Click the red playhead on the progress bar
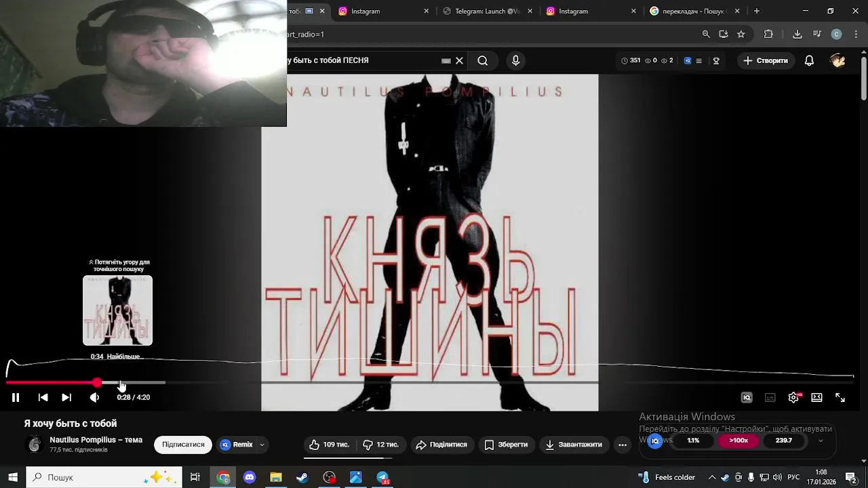This screenshot has height=488, width=868. pos(97,383)
